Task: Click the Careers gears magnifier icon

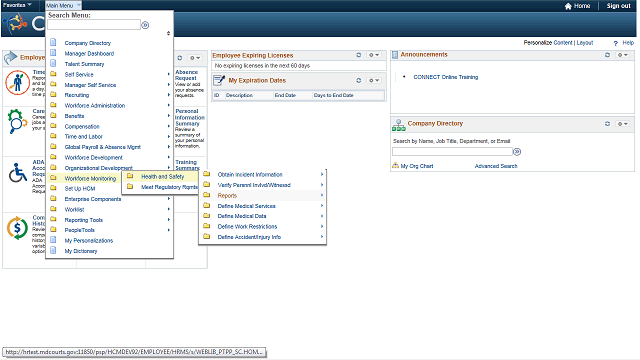Action: pos(17,121)
